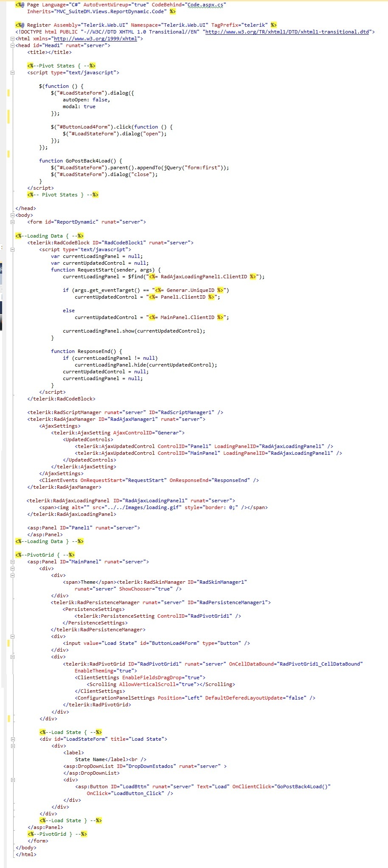Click the AjaxUpdatedControl ControlID="Panel1" line
The image size is (388, 868).
204,446
